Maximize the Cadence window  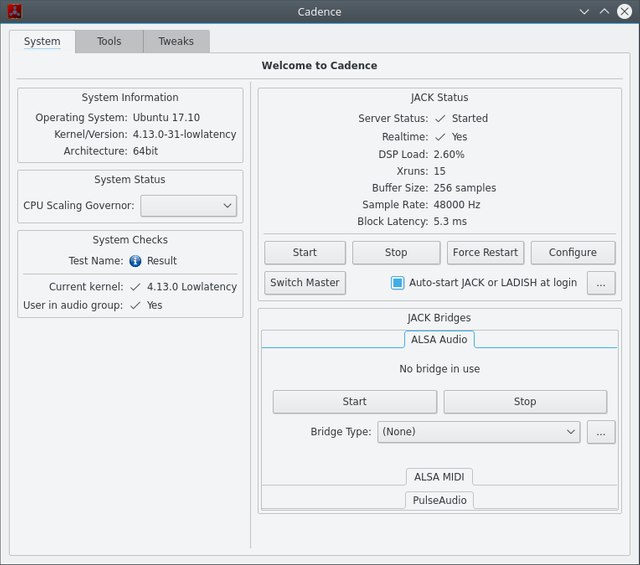coord(604,11)
